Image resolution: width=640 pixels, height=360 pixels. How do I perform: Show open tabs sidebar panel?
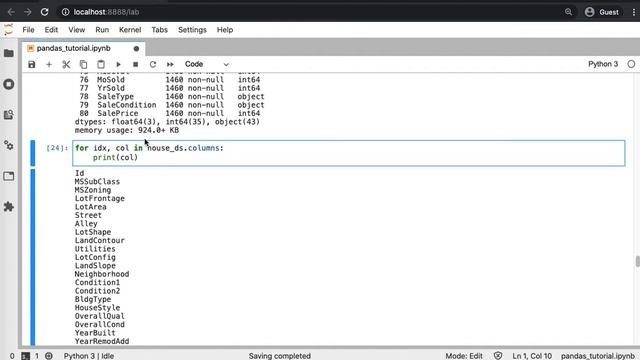coord(9,176)
